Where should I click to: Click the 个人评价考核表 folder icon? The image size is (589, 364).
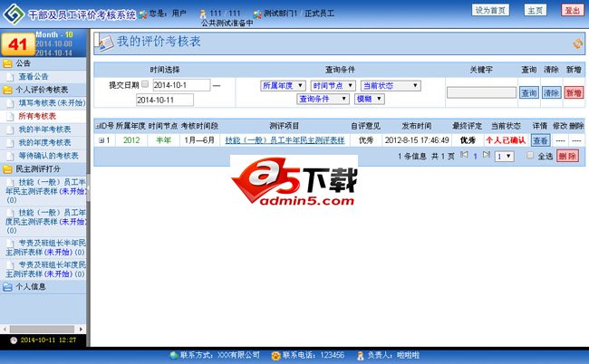point(7,90)
